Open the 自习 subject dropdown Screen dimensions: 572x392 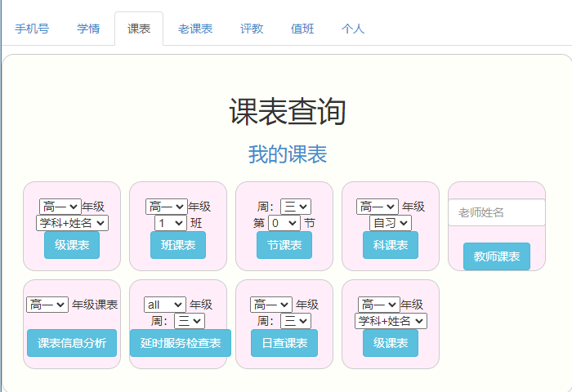pyautogui.click(x=391, y=223)
